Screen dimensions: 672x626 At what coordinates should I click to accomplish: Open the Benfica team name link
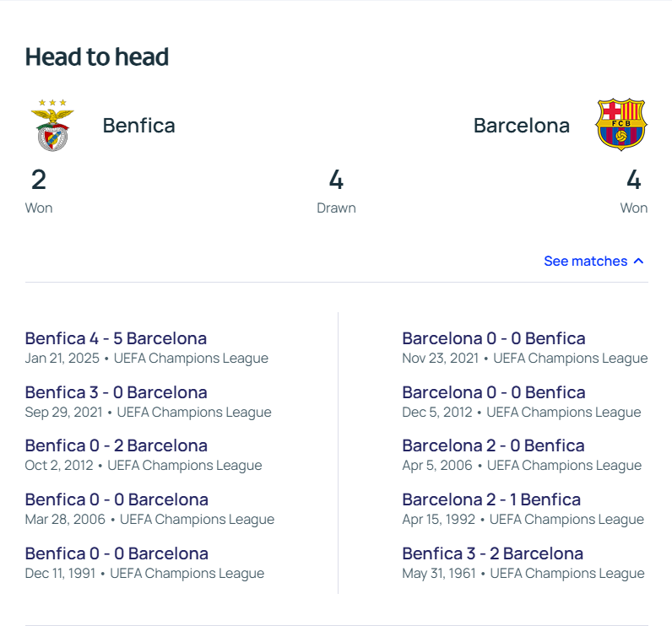click(138, 126)
